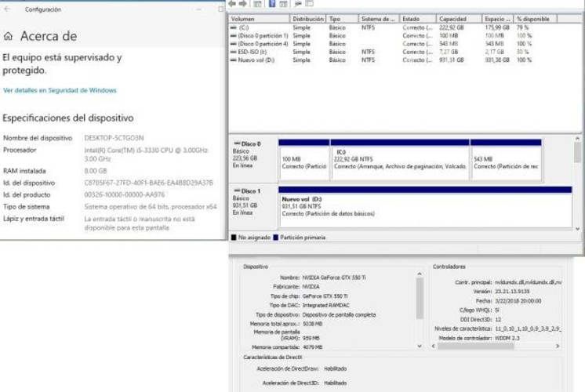Sort by Distribución column header
This screenshot has height=392, width=585.
click(x=308, y=19)
